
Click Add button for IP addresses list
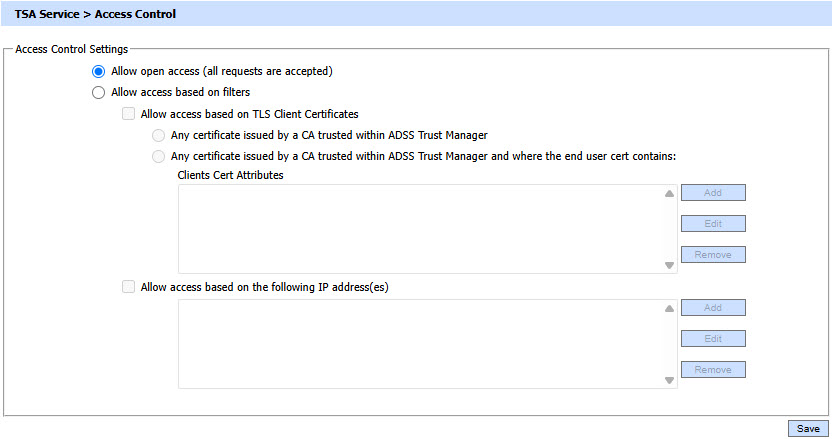(713, 308)
